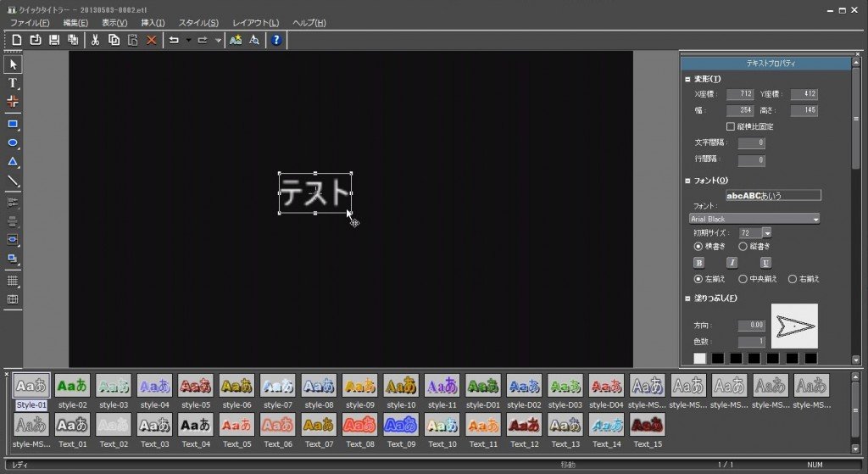This screenshot has width=868, height=474.
Task: Click the fill direction arrow preview
Action: (x=794, y=326)
